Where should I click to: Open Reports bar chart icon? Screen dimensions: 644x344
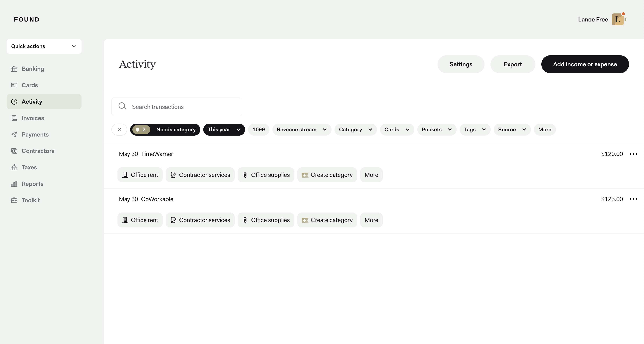14,184
